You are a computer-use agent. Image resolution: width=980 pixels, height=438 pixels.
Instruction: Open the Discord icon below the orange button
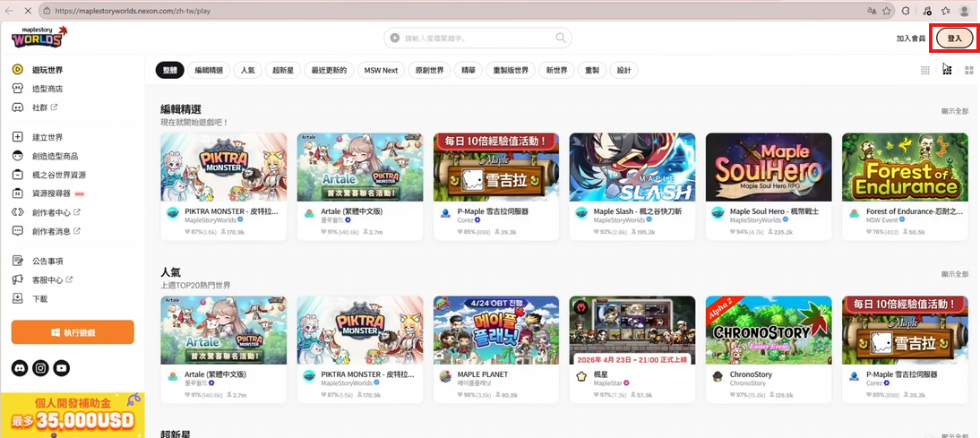click(20, 368)
